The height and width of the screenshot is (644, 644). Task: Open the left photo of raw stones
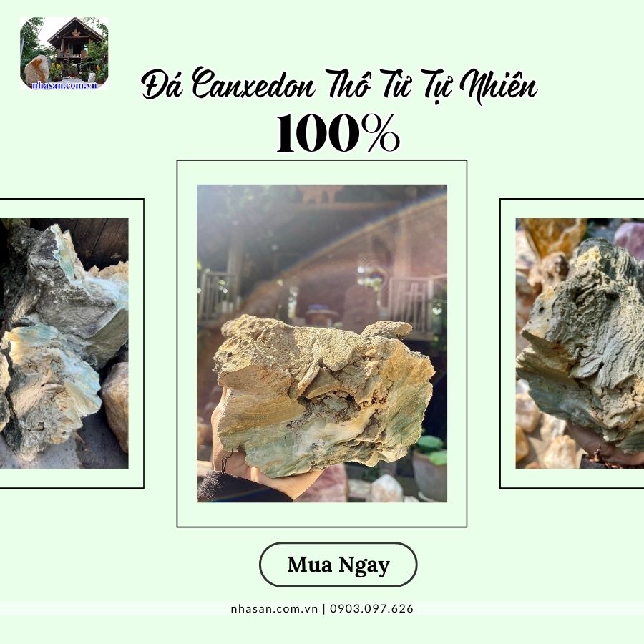[x=64, y=343]
